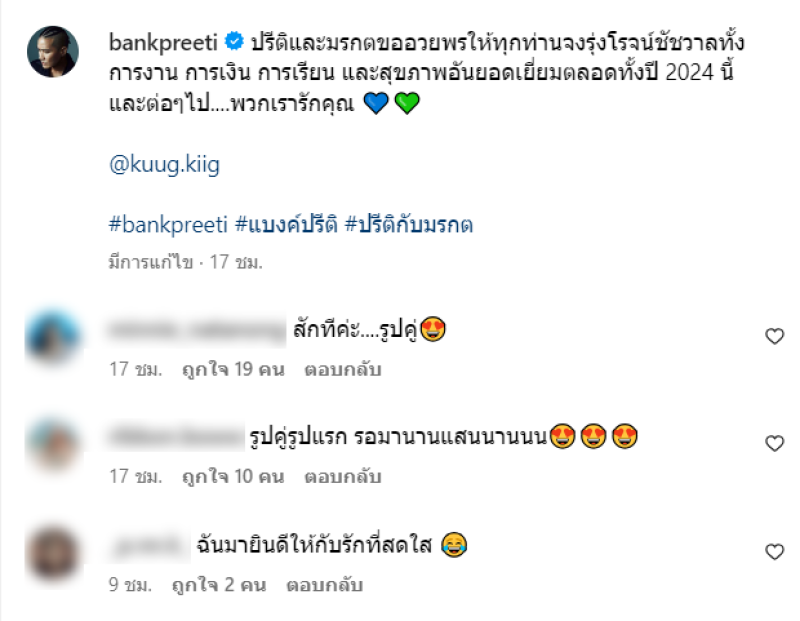Reply to the รอมานานแสนนาน comment
The height and width of the screenshot is (621, 800).
tap(343, 476)
